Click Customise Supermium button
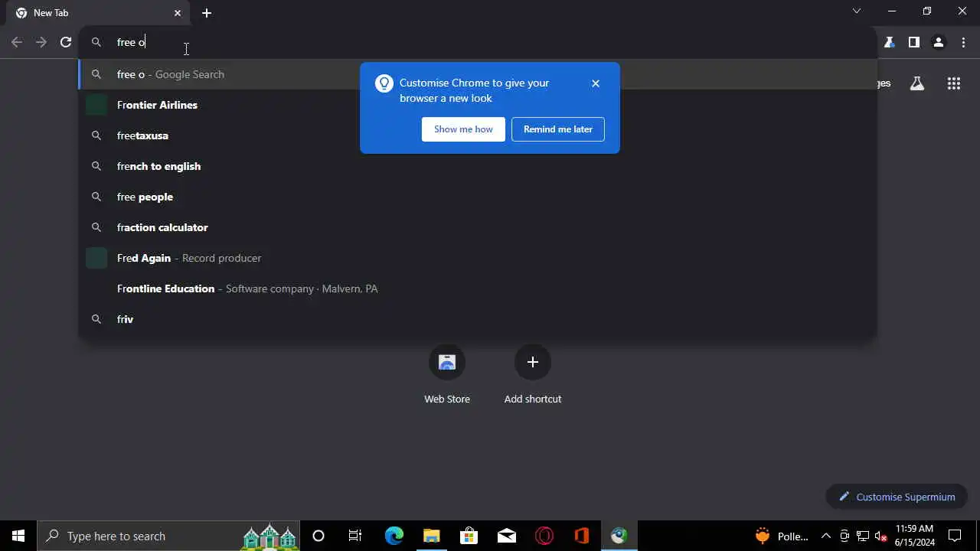This screenshot has width=980, height=551. pos(897,497)
